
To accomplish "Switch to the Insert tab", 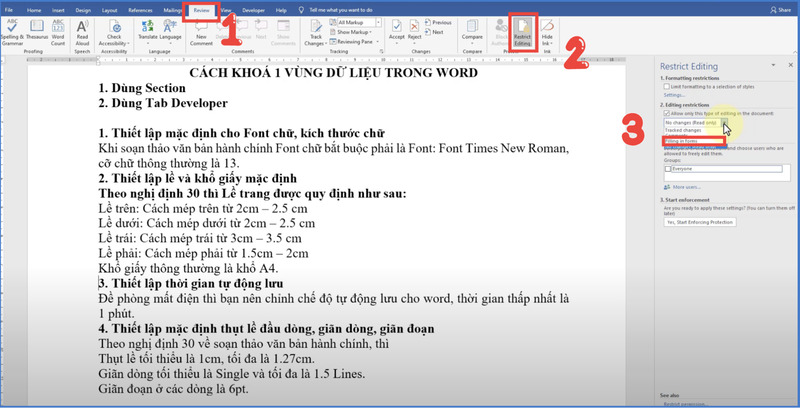I will tap(58, 10).
